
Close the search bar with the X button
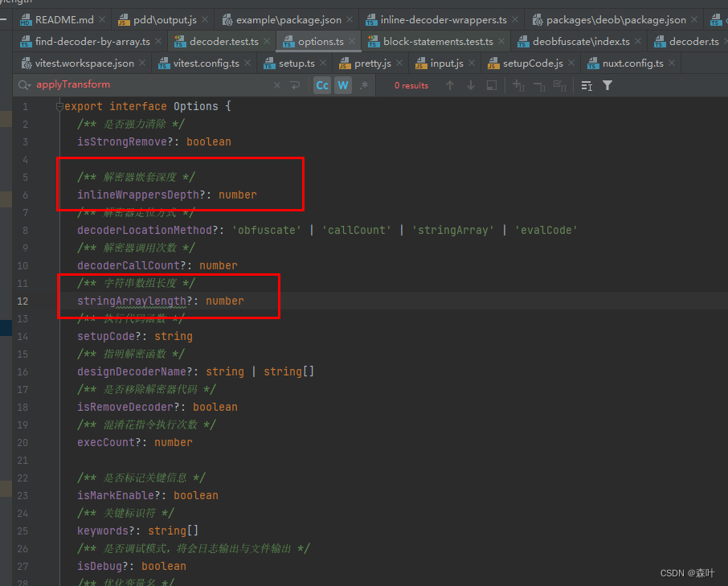(277, 84)
